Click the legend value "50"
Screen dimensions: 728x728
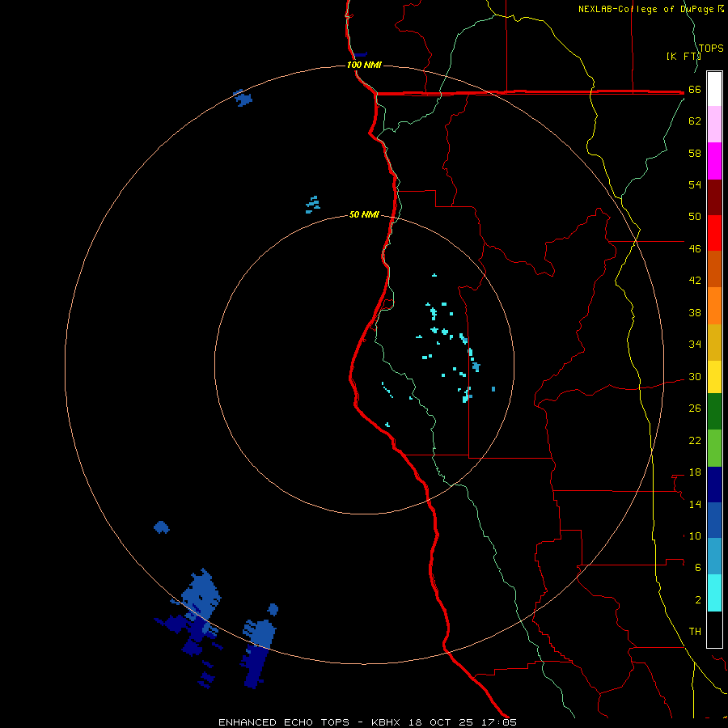pyautogui.click(x=695, y=217)
